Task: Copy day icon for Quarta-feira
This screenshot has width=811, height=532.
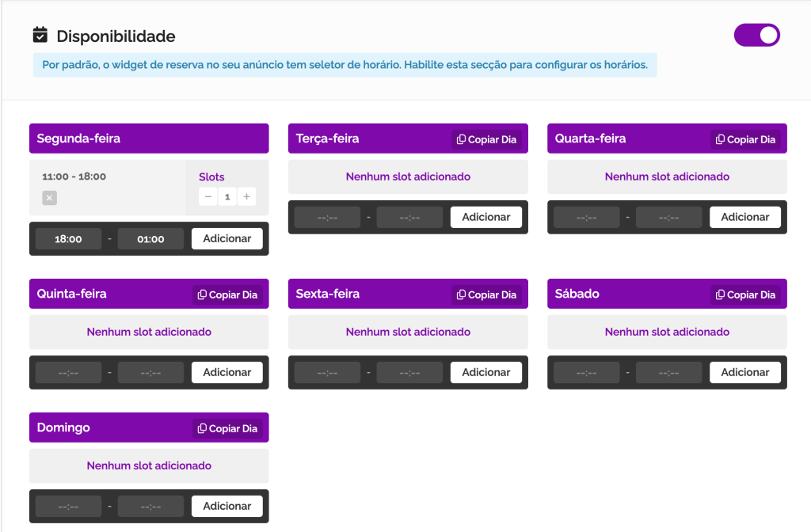Action: click(x=720, y=139)
